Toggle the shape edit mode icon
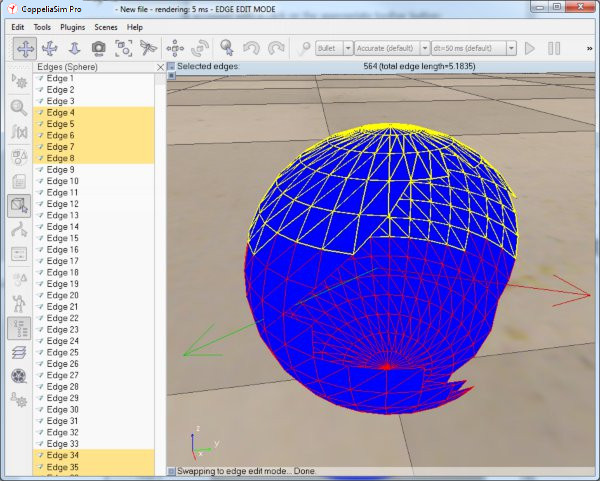The height and width of the screenshot is (481, 600). [x=19, y=205]
